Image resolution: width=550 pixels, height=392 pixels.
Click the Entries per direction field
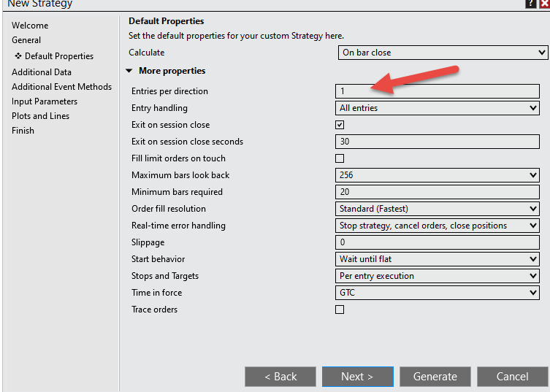point(438,91)
